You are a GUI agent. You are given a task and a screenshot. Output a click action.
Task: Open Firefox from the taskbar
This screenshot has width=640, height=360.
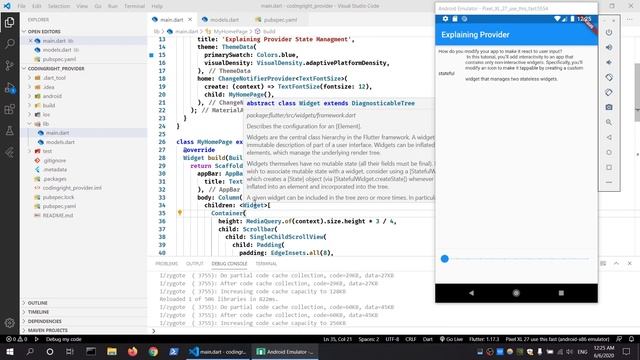coord(132,351)
